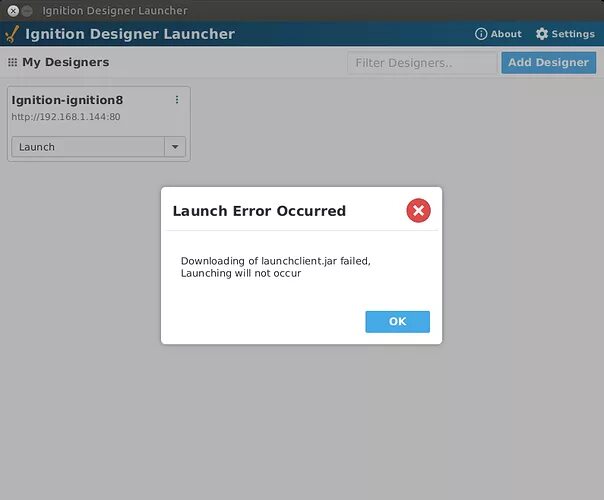Close the window with title bar X
Screen dimensions: 604x500
pyautogui.click(x=13, y=11)
